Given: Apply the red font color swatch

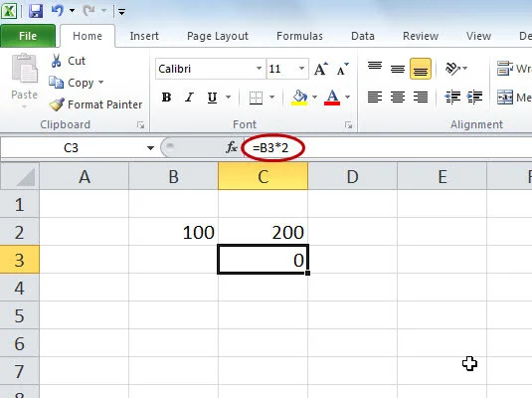Looking at the screenshot, I should (332, 98).
